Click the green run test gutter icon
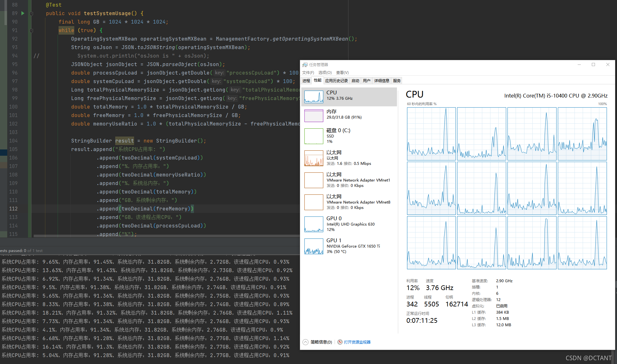Viewport: 617px width, 364px height. pos(23,13)
